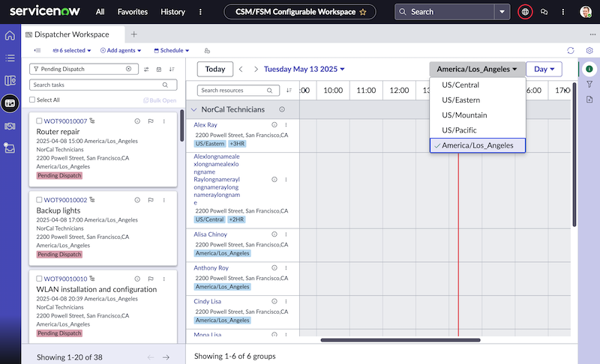Open the filter funnel in right panel
The width and height of the screenshot is (600, 364).
tap(589, 85)
